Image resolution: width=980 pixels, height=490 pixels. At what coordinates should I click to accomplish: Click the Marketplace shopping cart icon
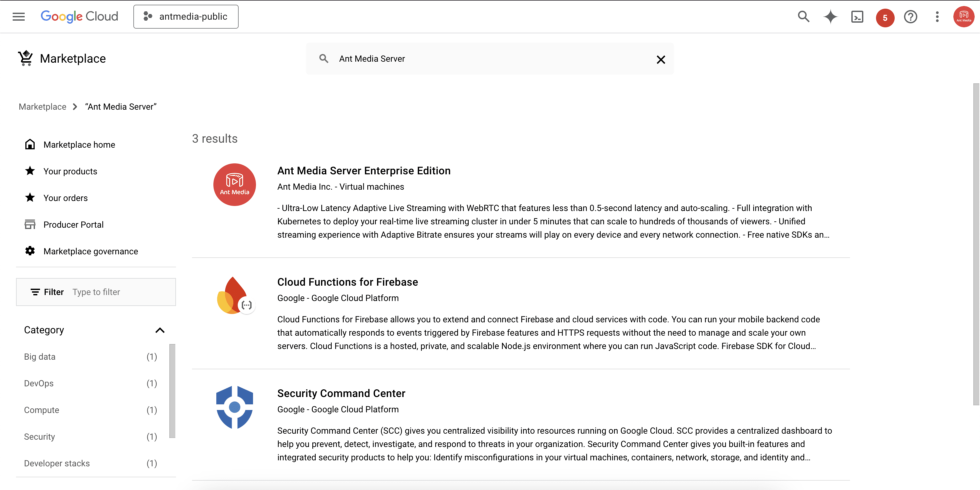coord(25,58)
